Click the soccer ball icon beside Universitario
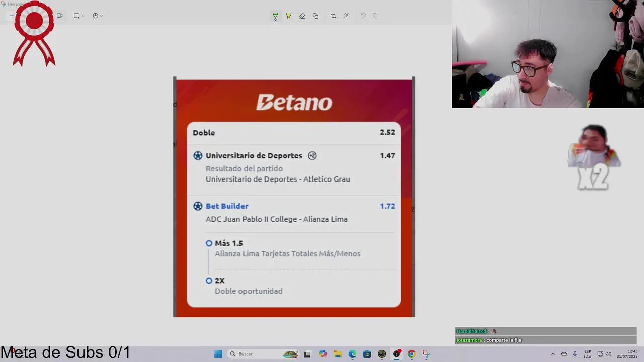Viewport: 644px width, 362px height. pos(198,156)
